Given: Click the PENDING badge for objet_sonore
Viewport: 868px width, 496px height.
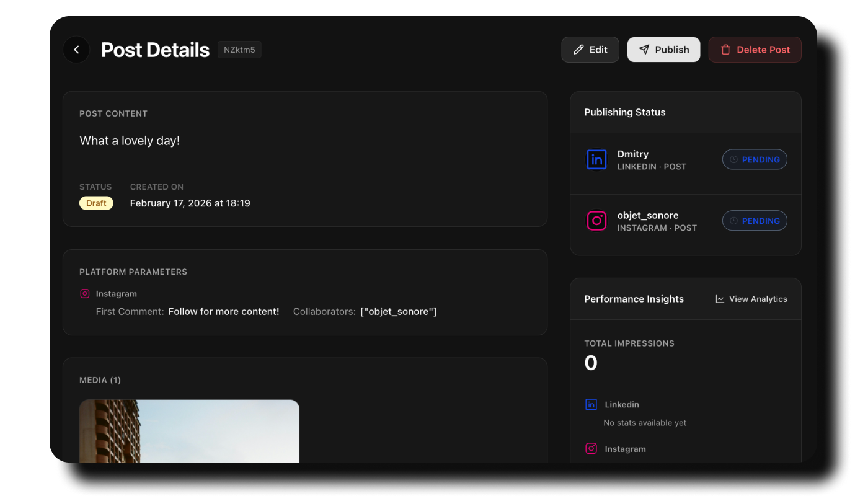Looking at the screenshot, I should click(755, 221).
